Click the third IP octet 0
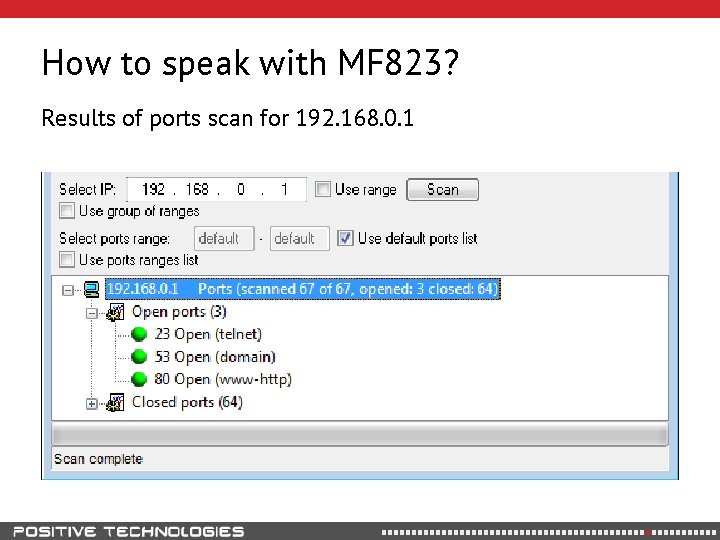Viewport: 720px width, 540px height. [x=241, y=189]
